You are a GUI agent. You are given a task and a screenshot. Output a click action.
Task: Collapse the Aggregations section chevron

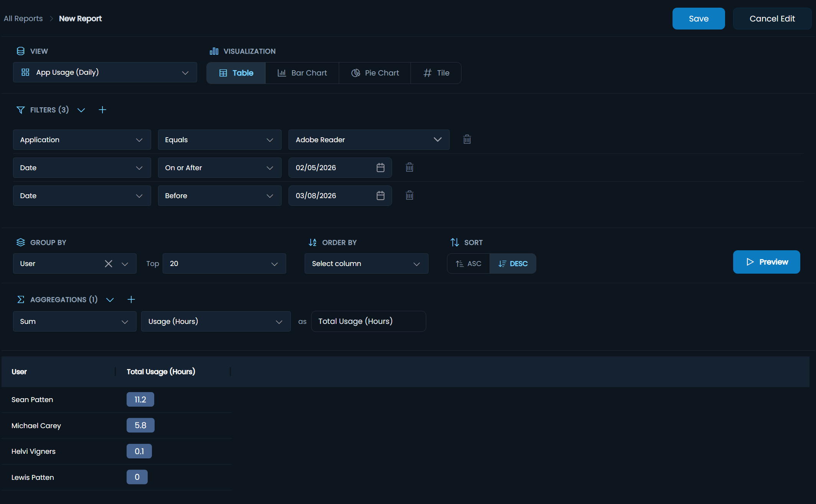[110, 300]
